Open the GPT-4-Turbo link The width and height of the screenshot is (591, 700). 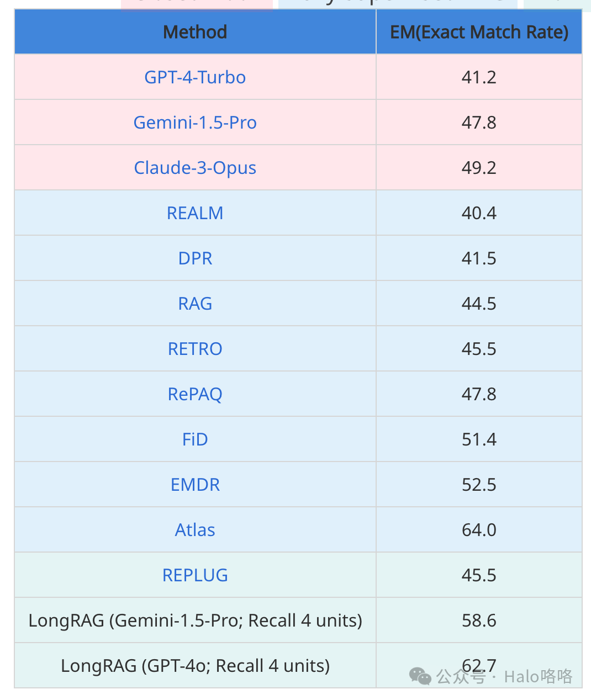(195, 77)
